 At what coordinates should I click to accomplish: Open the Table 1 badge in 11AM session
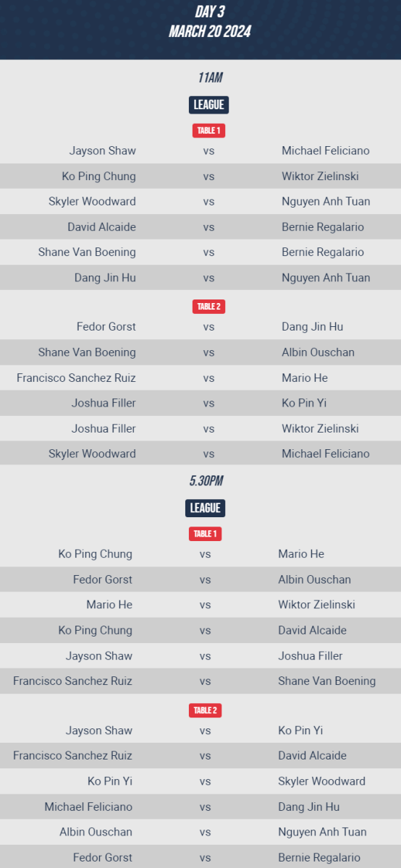coord(208,131)
